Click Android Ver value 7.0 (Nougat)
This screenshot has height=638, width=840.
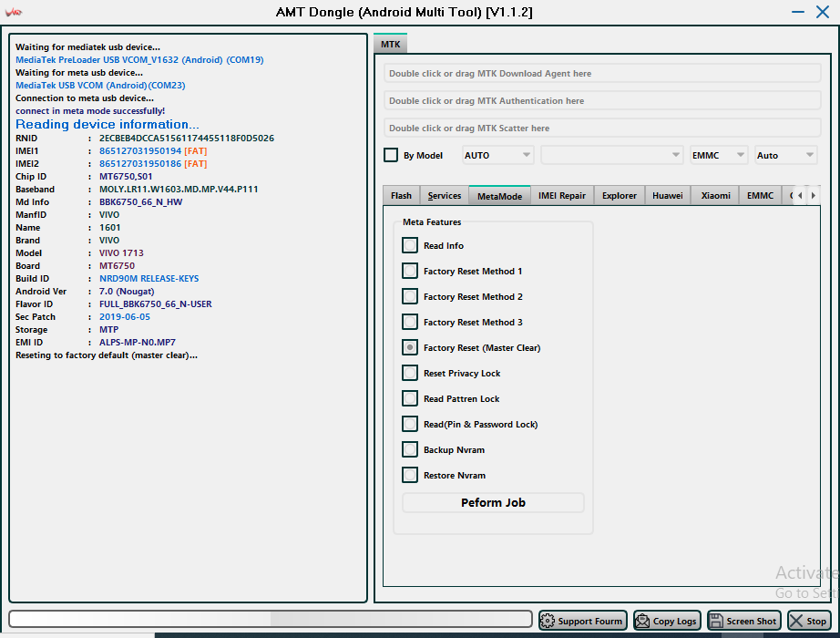[127, 292]
